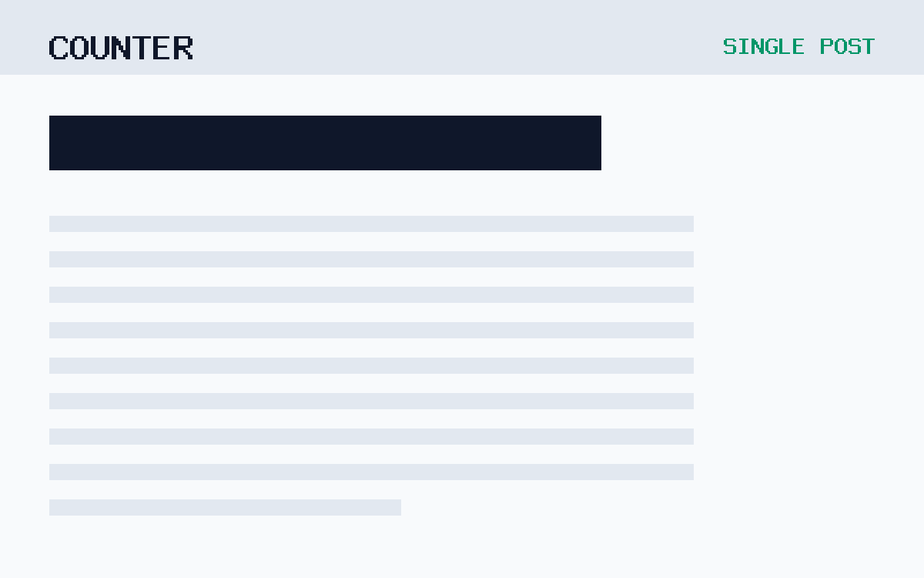Click the word SINGLE in header link
The height and width of the screenshot is (578, 924).
pos(764,46)
